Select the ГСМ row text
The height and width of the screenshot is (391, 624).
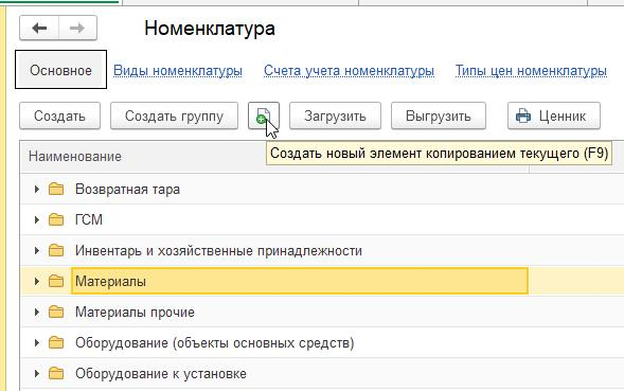(89, 220)
